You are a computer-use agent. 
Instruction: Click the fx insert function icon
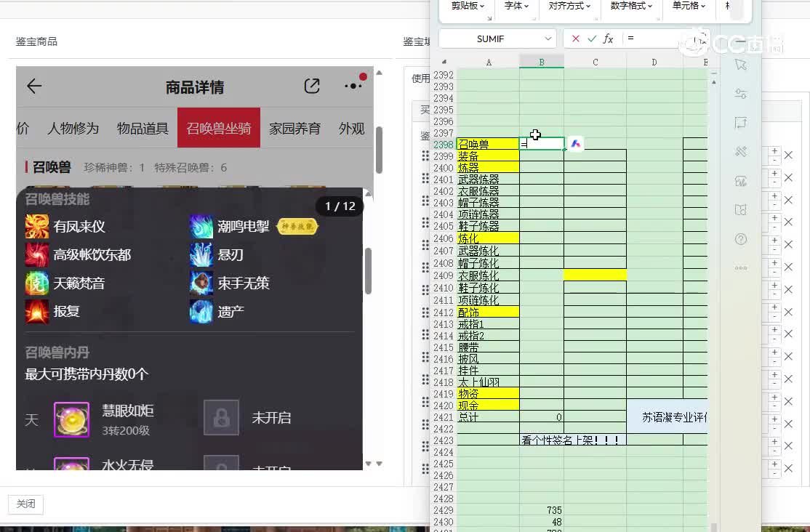[x=609, y=39]
